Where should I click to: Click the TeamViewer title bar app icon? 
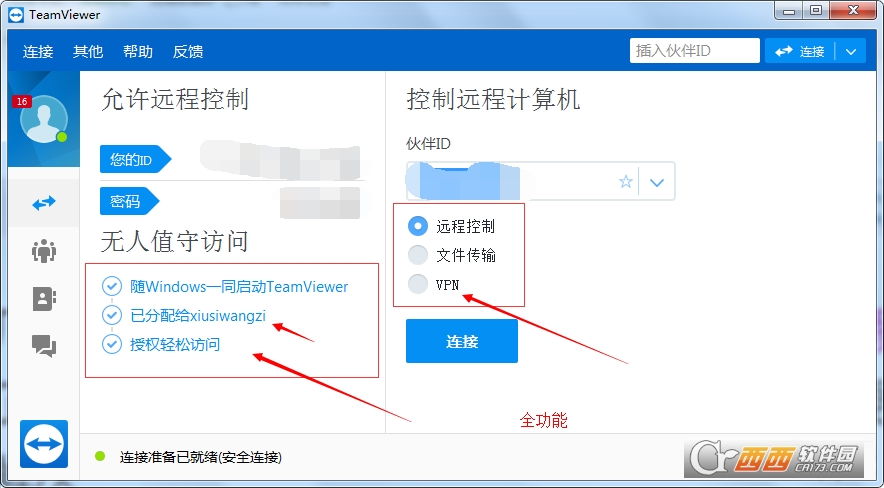(16, 15)
